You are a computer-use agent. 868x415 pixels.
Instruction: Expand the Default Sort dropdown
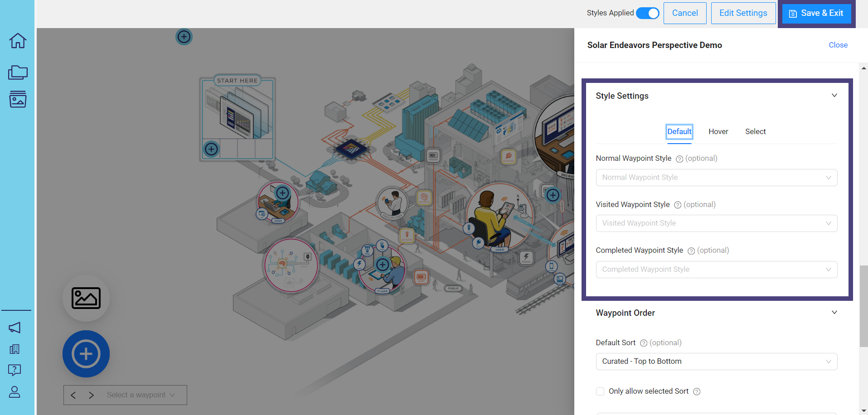[716, 362]
